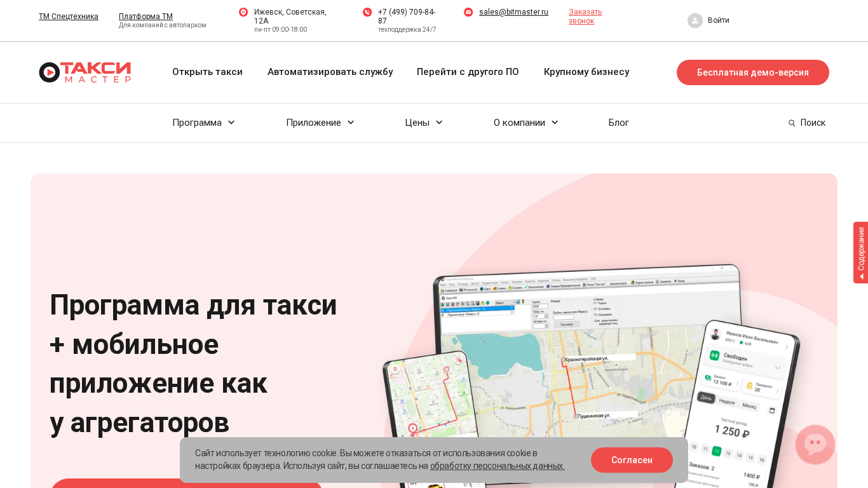Click the envelope icon beside sales email
Viewport: 868px width, 488px height.
pos(468,12)
